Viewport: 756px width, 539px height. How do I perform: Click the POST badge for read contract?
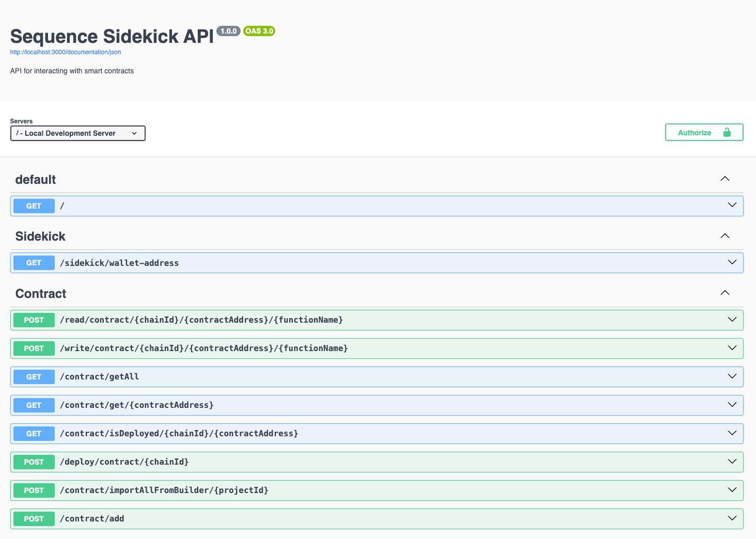coord(34,320)
